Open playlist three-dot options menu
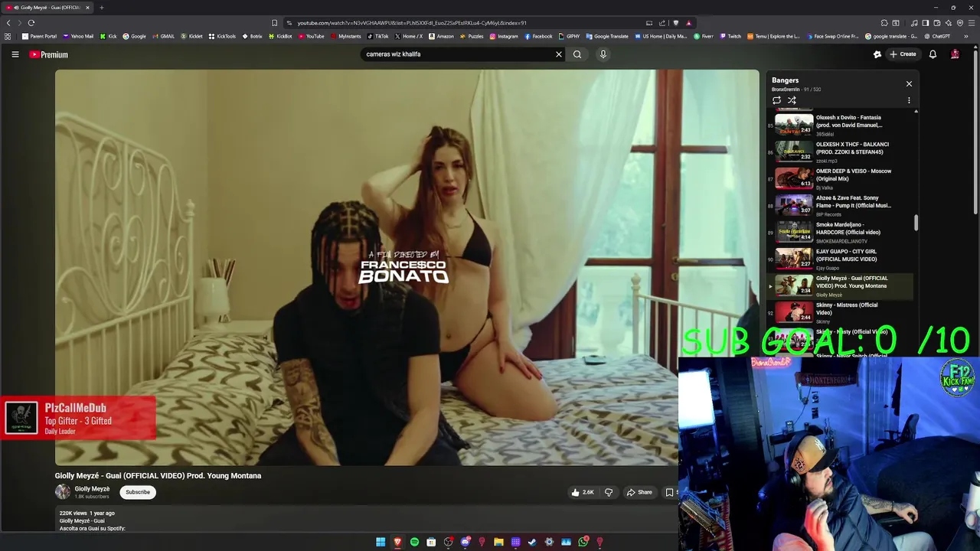980x551 pixels. (909, 100)
